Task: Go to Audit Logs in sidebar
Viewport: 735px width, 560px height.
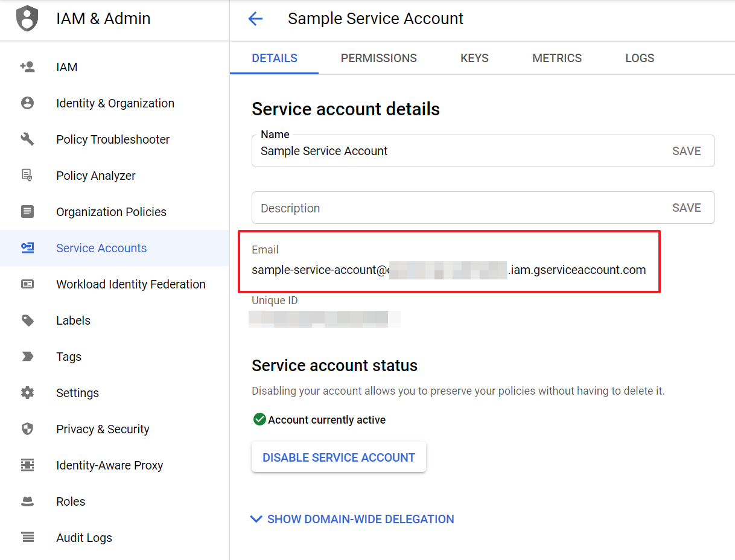Action: [84, 538]
